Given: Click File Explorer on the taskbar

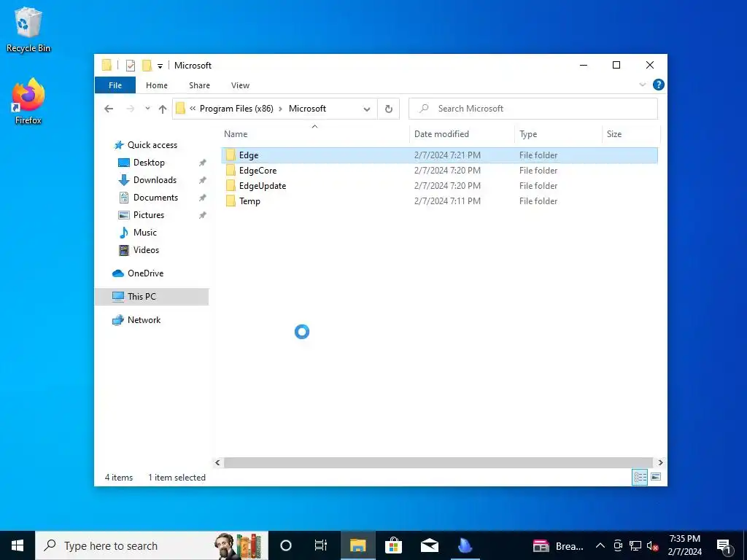Looking at the screenshot, I should pos(357,545).
